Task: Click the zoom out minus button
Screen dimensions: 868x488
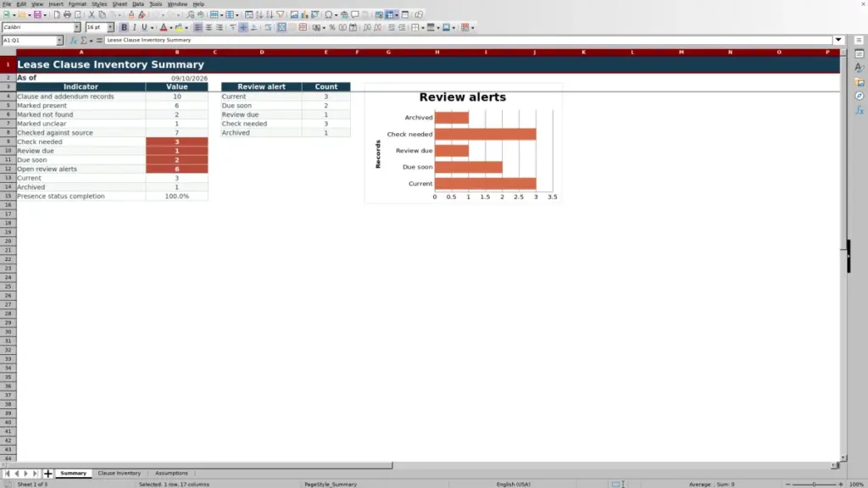Action: click(787, 484)
